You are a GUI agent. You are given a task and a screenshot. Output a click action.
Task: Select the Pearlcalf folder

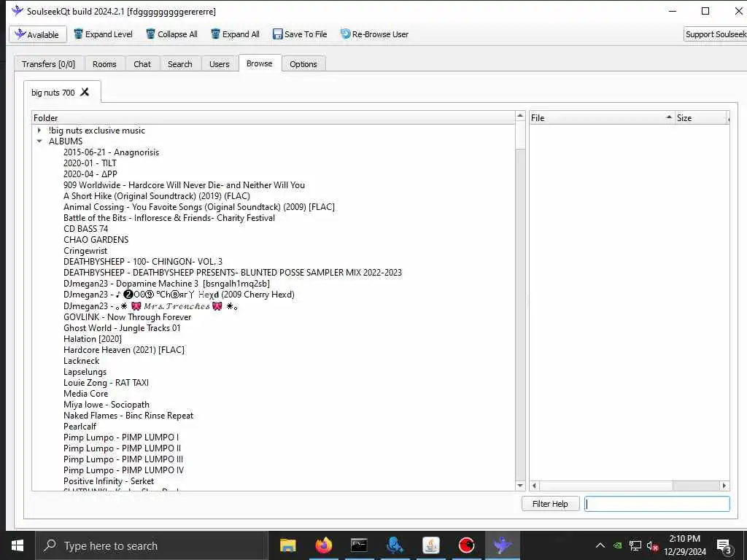[80, 427]
